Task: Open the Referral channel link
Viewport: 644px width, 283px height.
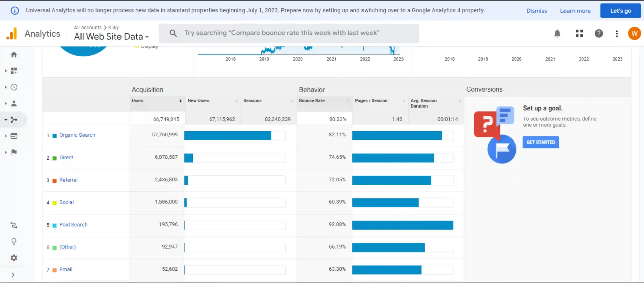Action: (x=68, y=180)
